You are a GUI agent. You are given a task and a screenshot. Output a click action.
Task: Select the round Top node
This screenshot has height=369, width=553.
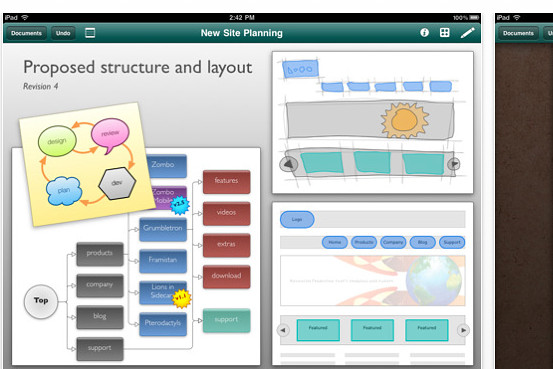point(41,301)
